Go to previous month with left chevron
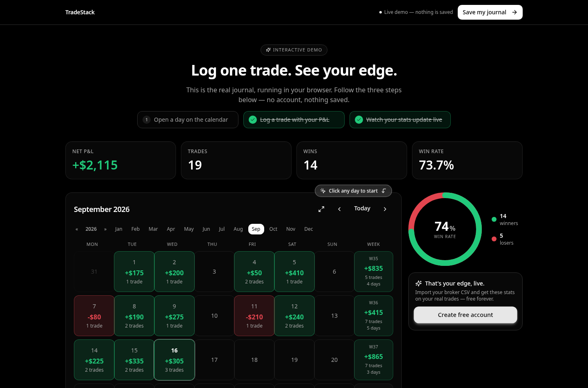 (339, 209)
